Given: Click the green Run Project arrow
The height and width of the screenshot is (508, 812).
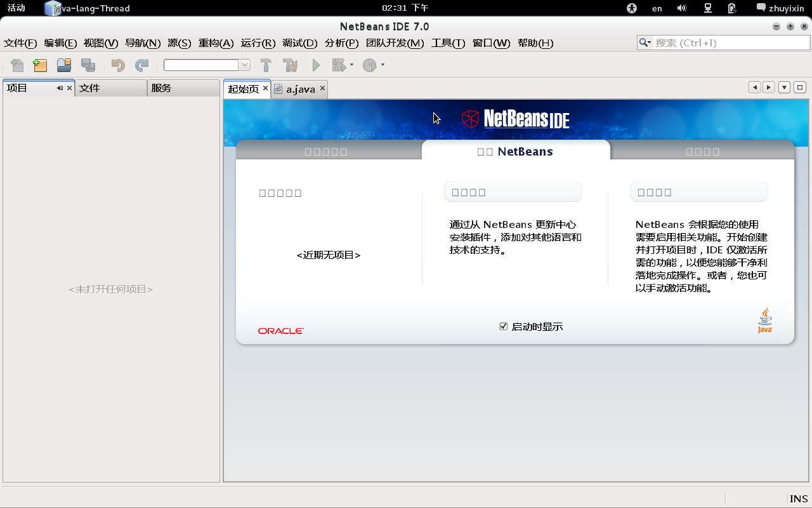Looking at the screenshot, I should 316,65.
